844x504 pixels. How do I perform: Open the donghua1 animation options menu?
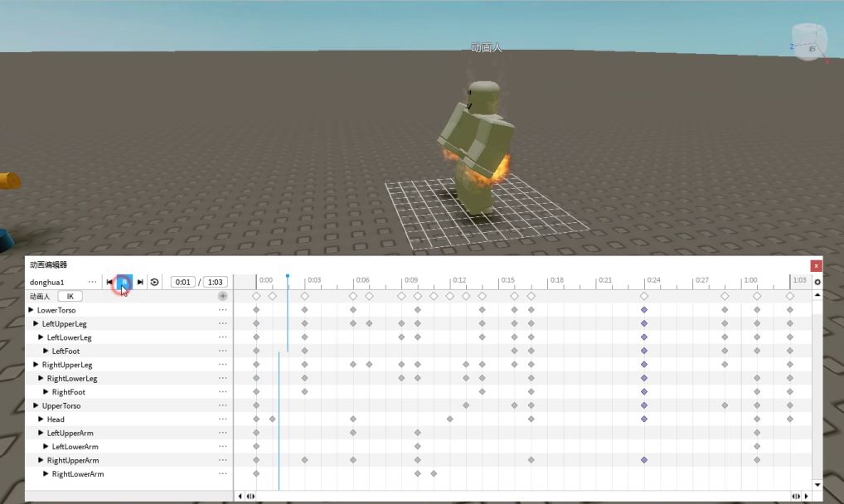tap(92, 282)
